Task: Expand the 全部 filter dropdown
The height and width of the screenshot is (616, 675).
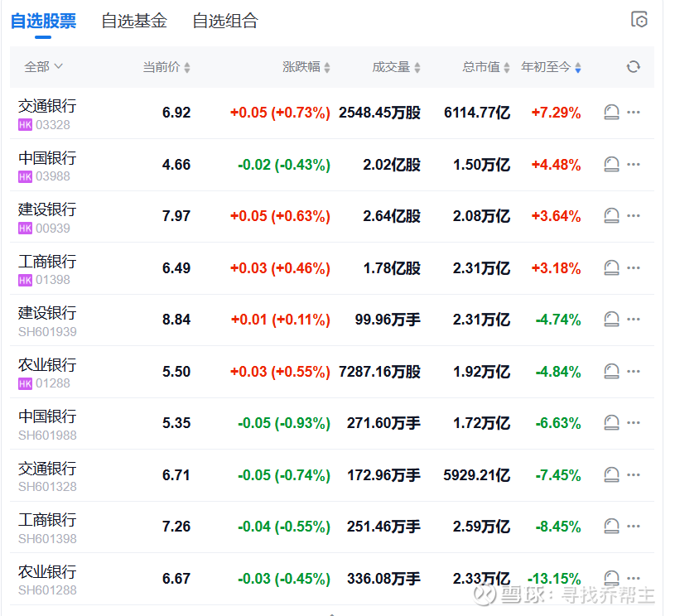Action: (43, 67)
